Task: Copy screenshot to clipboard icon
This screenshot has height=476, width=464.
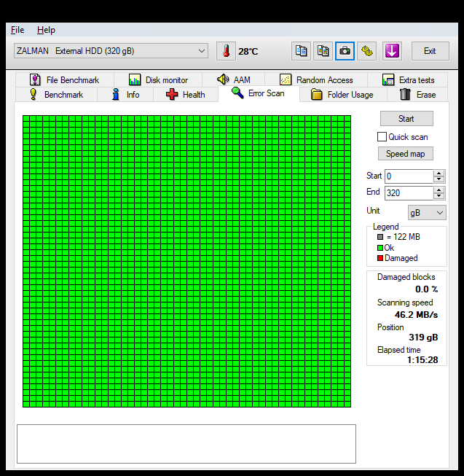Action: coord(323,51)
